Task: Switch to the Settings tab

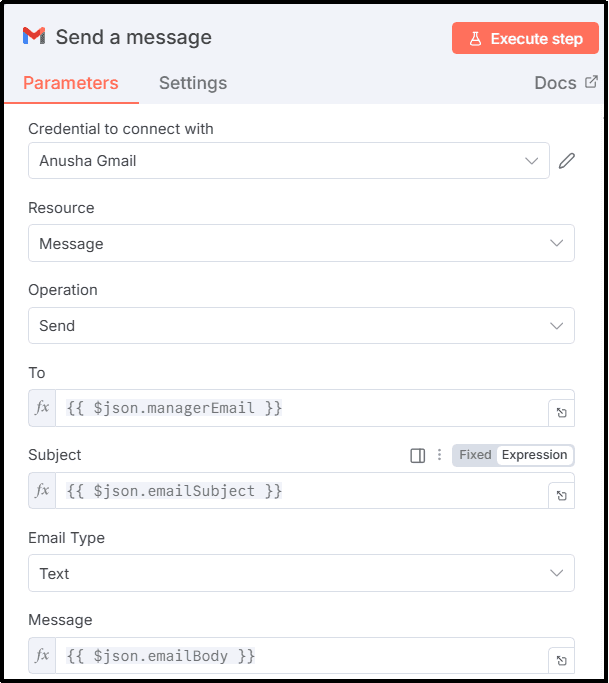Action: [x=193, y=83]
